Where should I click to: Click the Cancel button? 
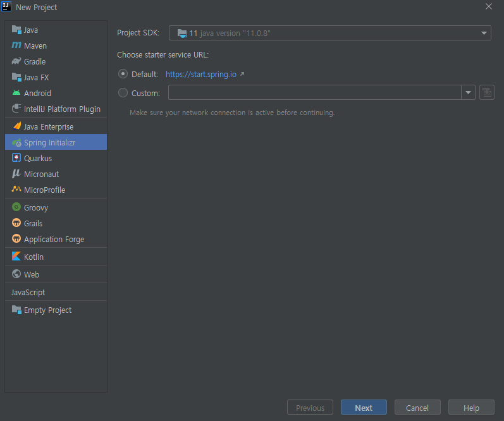coord(417,408)
